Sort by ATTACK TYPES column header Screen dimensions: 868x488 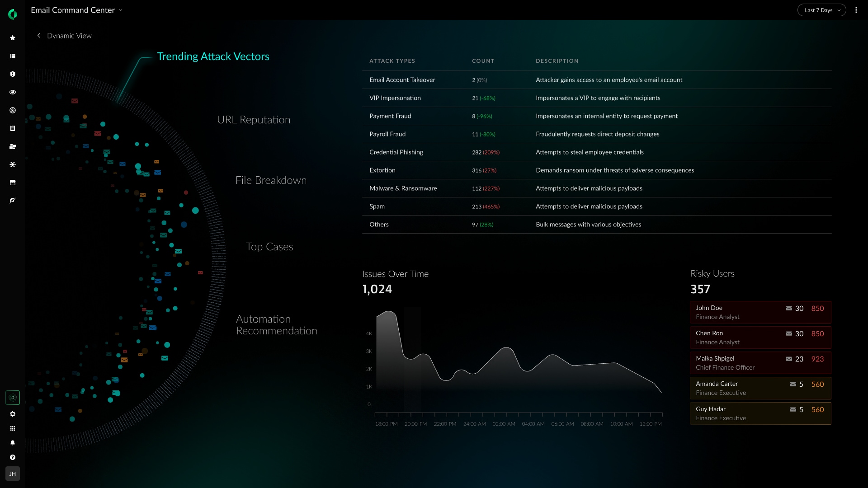pos(392,61)
